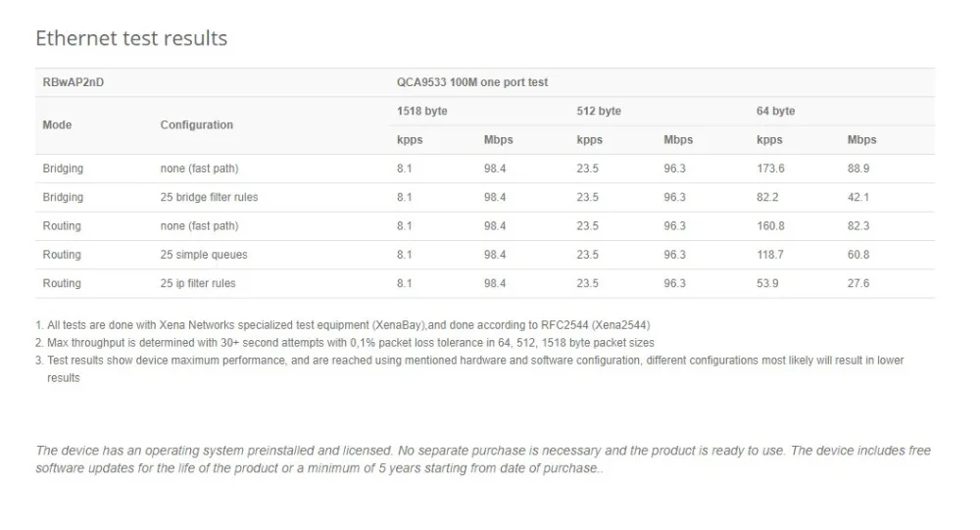
Task: Click the 27.6 Mbps value
Action: (858, 283)
